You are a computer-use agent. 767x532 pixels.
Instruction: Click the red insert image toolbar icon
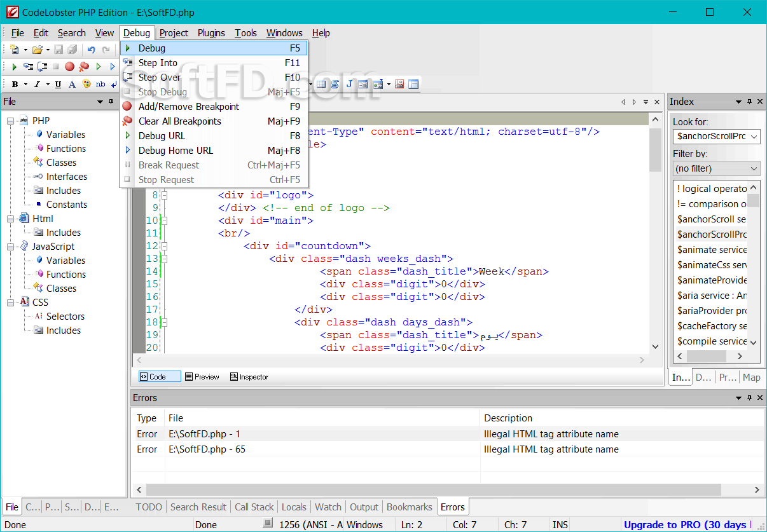[x=400, y=84]
